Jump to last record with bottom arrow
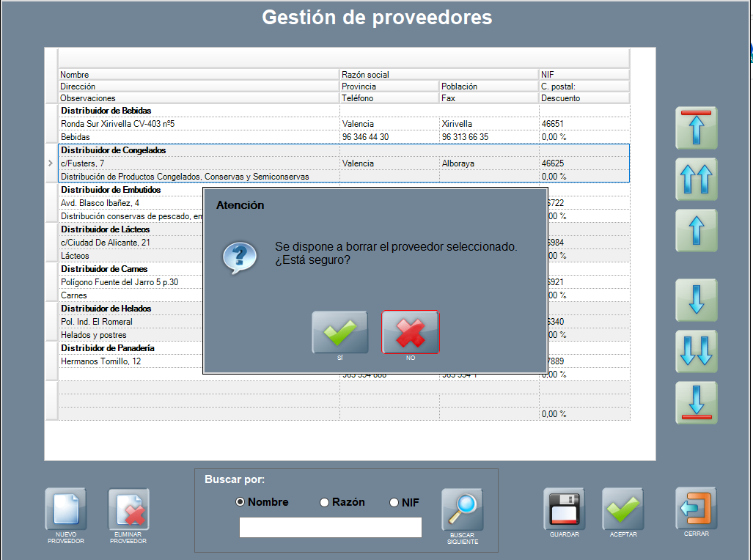 696,402
